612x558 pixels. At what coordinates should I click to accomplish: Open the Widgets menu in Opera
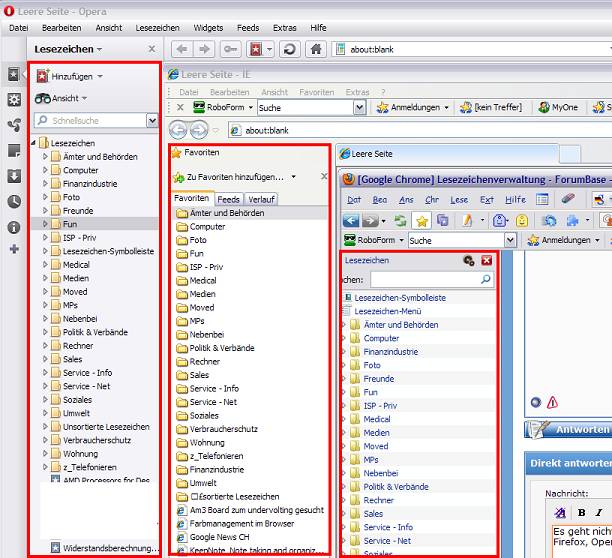coord(208,28)
